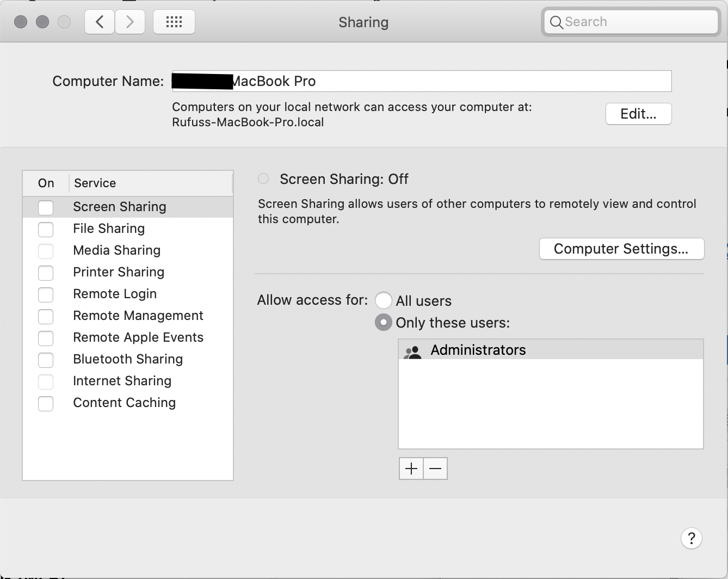
Task: Enable File Sharing checkbox
Action: [x=46, y=229]
